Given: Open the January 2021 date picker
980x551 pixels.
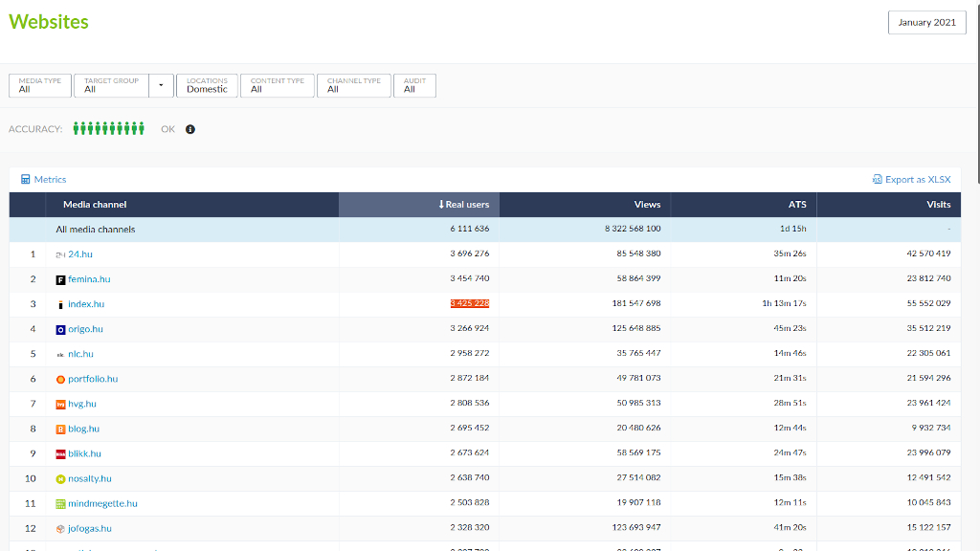Looking at the screenshot, I should pos(926,23).
